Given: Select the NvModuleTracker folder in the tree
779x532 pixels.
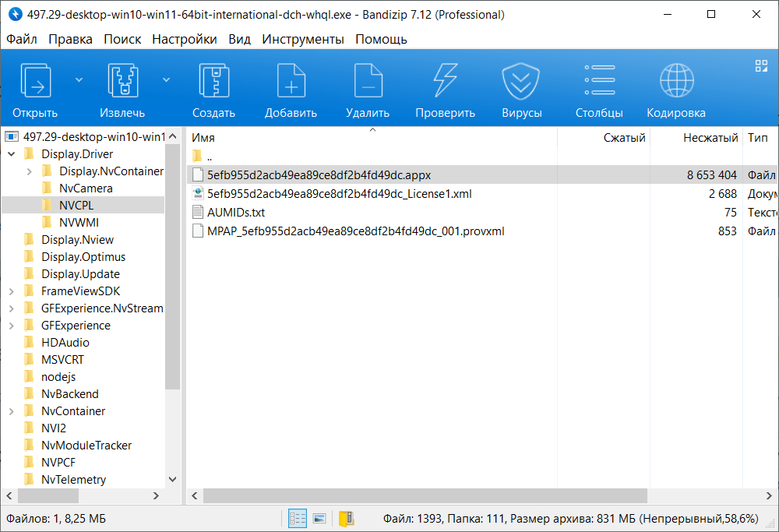Looking at the screenshot, I should (x=86, y=445).
